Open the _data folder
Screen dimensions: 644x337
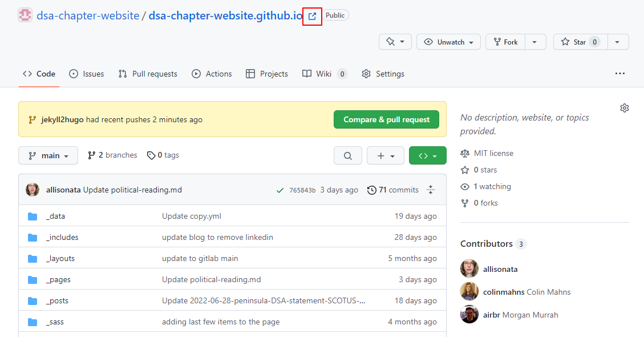pos(55,216)
